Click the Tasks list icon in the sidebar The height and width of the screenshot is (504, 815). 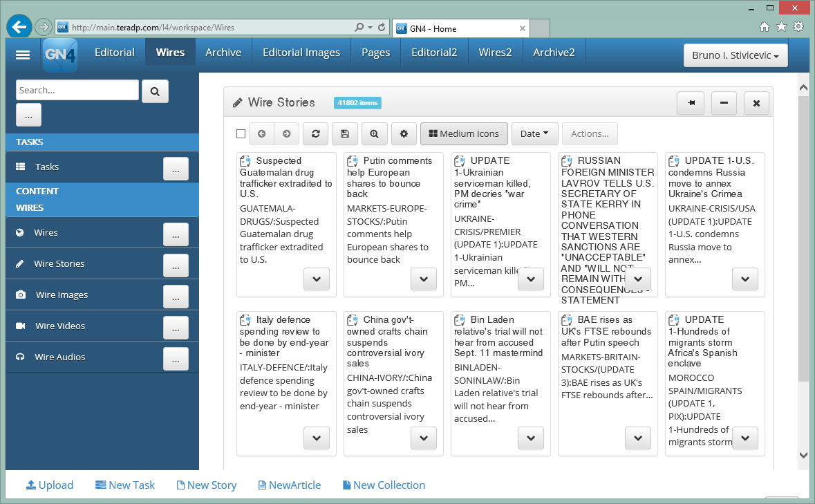[20, 167]
